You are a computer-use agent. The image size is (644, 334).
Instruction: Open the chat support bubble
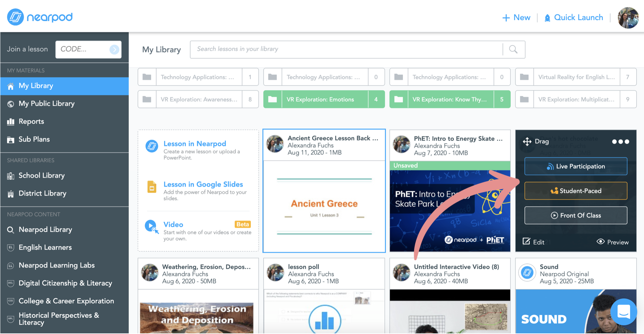coord(623,312)
